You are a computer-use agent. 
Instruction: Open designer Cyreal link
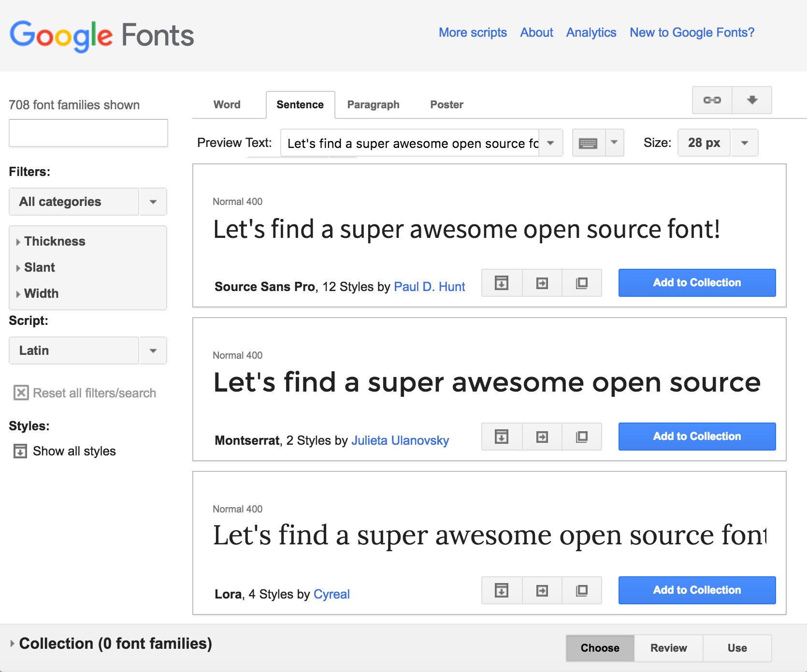[x=331, y=594]
